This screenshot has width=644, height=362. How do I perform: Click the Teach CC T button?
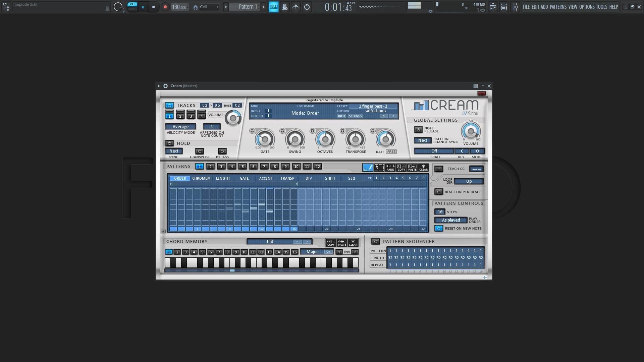(439, 169)
